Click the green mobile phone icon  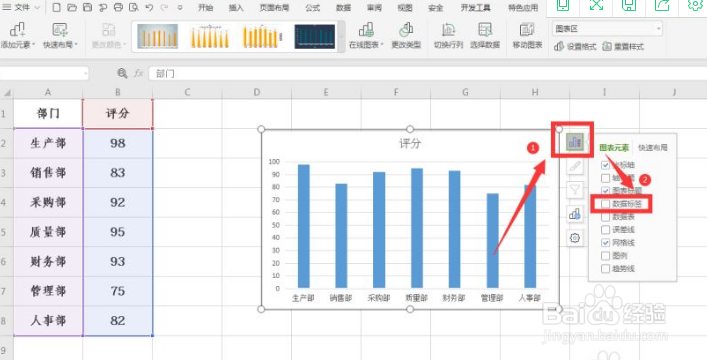[x=563, y=5]
